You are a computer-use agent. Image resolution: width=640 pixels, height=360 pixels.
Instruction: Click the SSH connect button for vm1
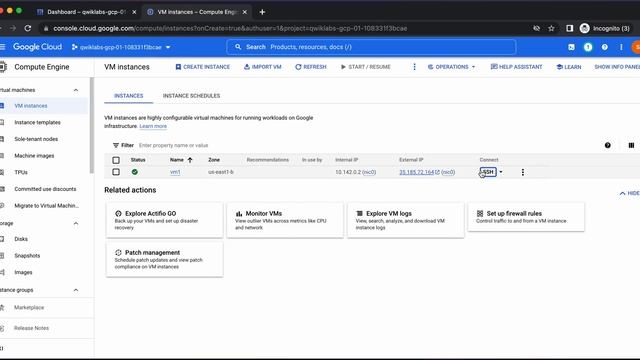(488, 172)
